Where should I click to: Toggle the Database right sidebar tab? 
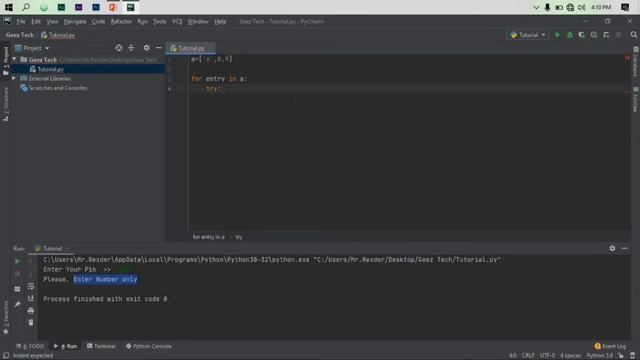(x=636, y=62)
